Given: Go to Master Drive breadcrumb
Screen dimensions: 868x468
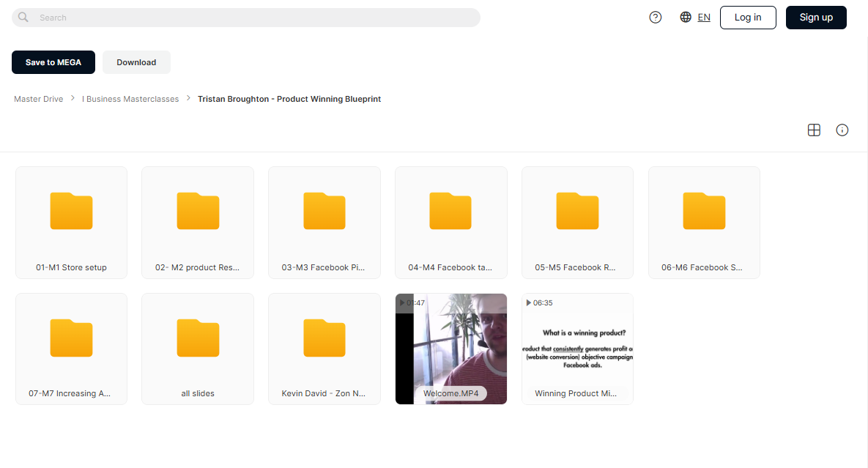Looking at the screenshot, I should click(38, 98).
